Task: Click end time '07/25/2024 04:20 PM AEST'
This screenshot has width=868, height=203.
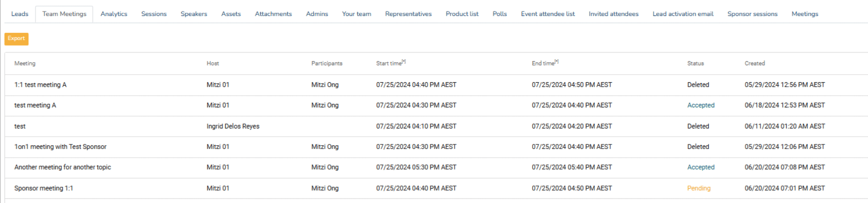Action: (x=572, y=126)
